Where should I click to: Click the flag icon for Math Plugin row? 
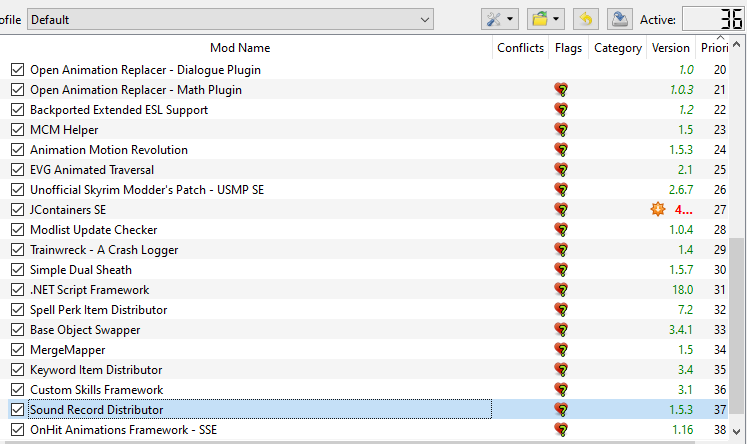tap(562, 90)
